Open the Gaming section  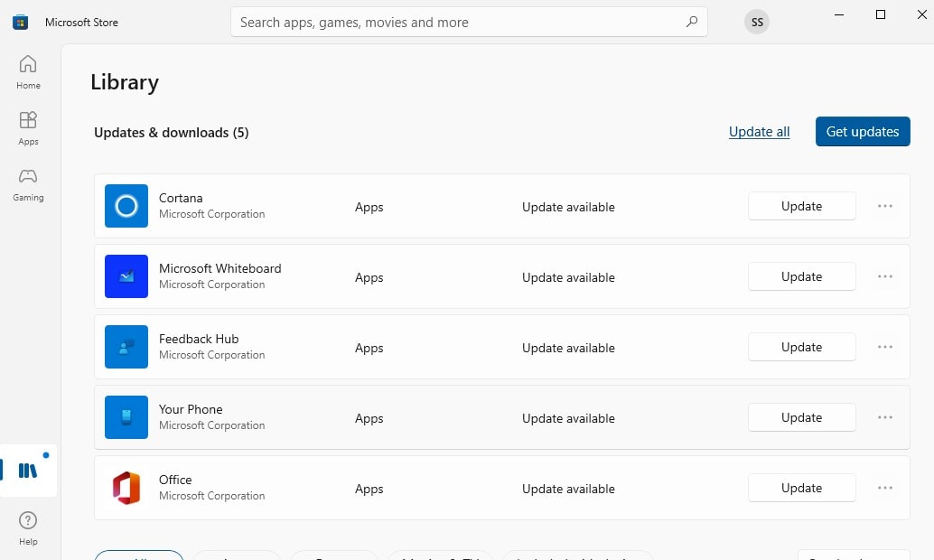[x=28, y=183]
